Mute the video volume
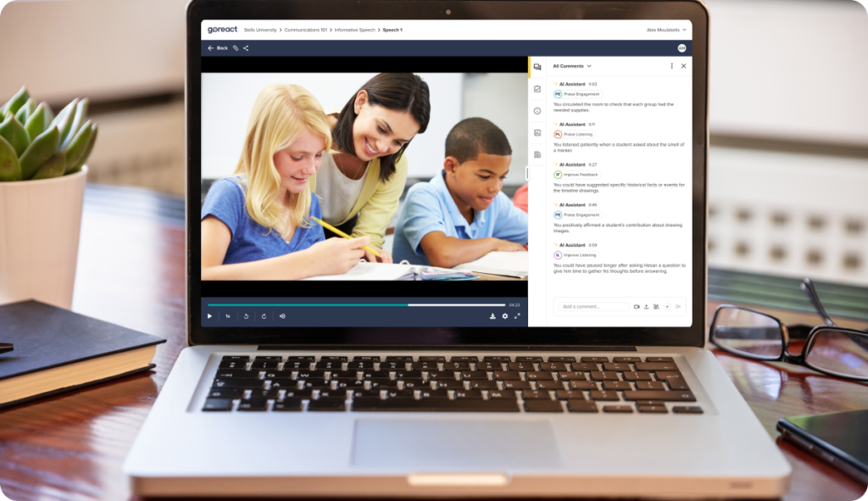The width and height of the screenshot is (868, 501). coord(281,316)
